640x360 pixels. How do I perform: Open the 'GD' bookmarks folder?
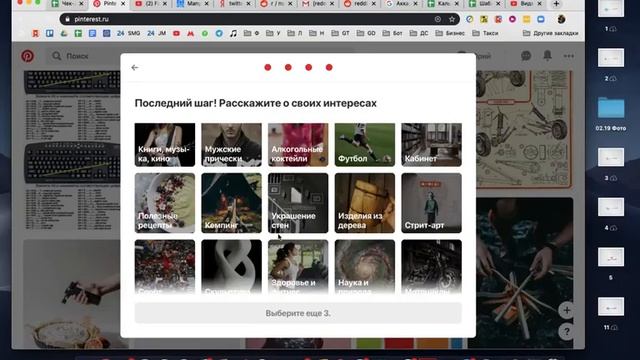pyautogui.click(x=366, y=33)
